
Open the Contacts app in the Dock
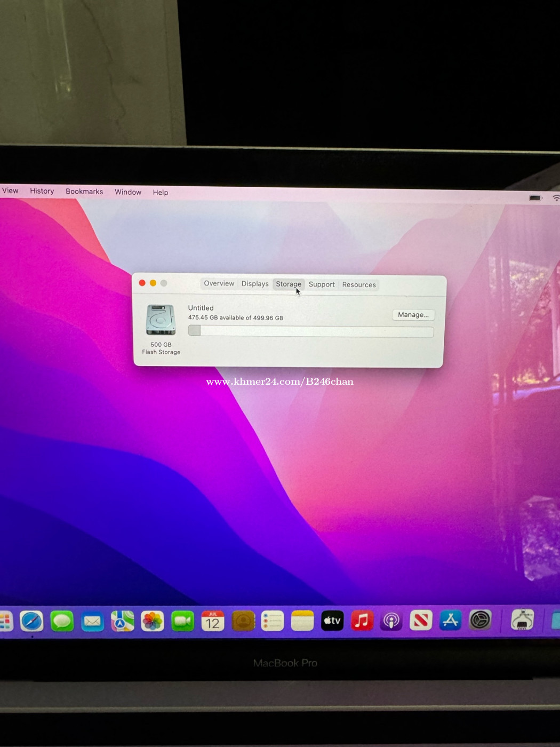click(243, 621)
